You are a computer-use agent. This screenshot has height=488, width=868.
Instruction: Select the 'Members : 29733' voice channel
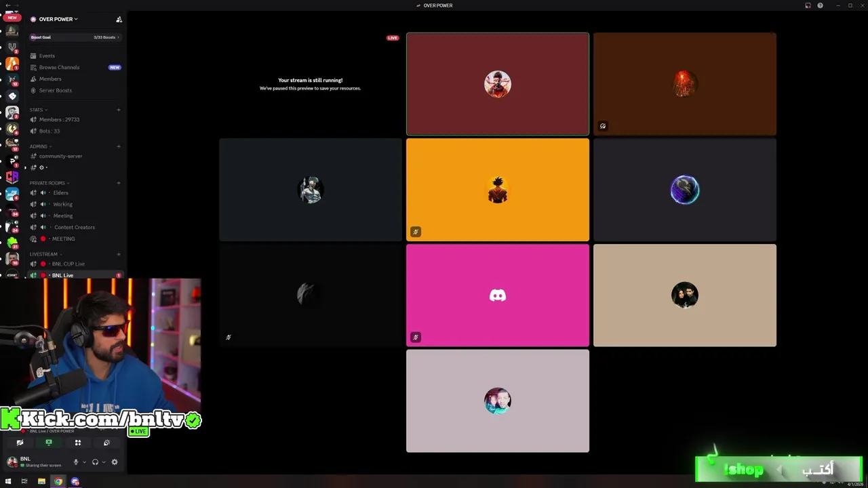pos(75,119)
